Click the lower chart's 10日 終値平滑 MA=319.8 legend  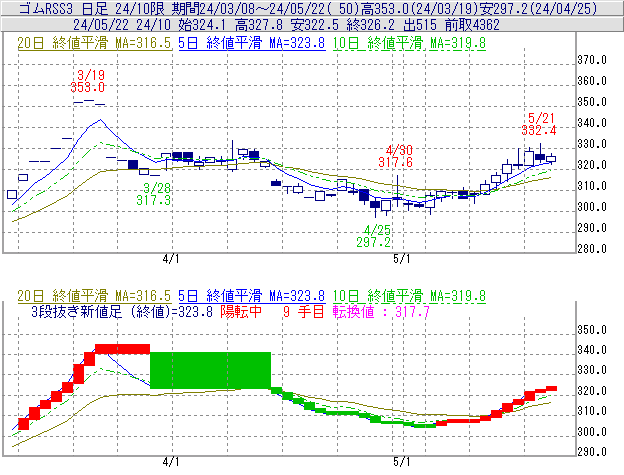point(409,296)
